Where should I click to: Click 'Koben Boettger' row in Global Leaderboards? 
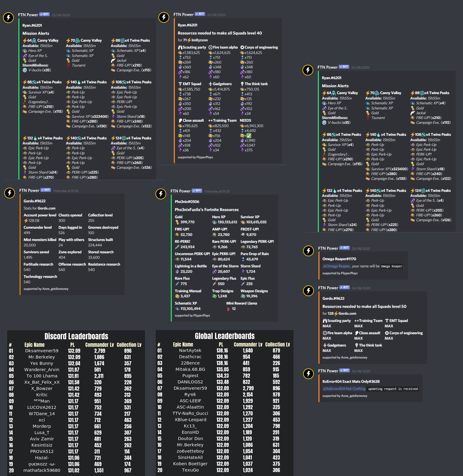[x=225, y=464]
